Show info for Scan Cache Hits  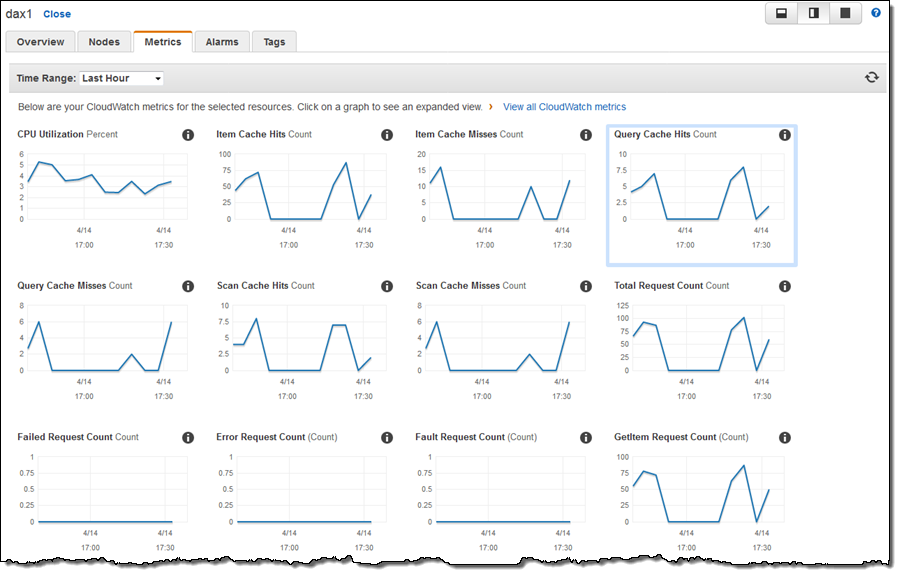(x=386, y=286)
